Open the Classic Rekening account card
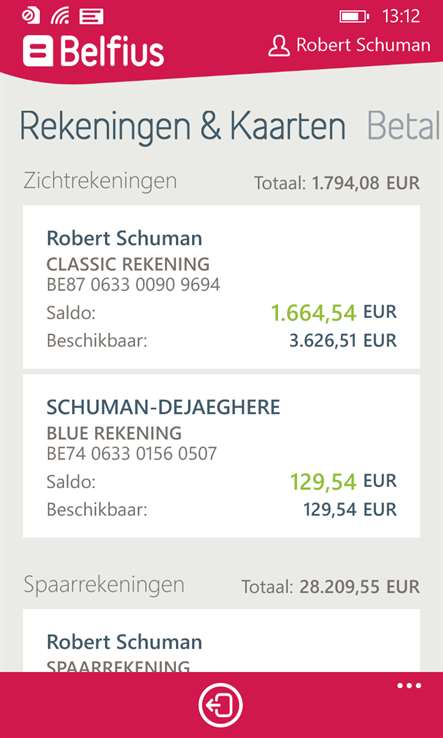This screenshot has height=738, width=443. coord(221,287)
